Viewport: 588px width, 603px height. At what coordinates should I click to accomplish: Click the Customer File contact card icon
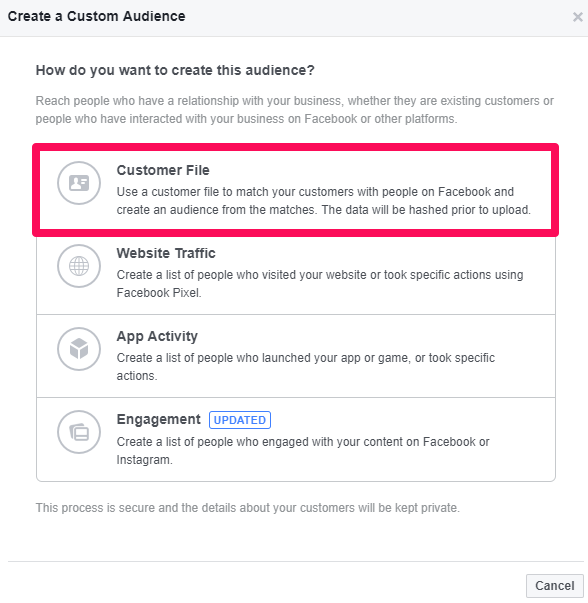pos(79,183)
